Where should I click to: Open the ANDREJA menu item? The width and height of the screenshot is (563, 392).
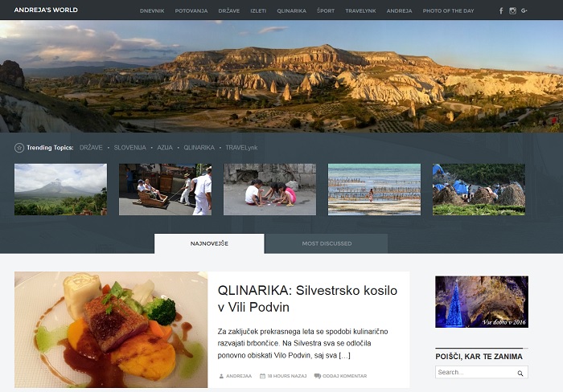pyautogui.click(x=399, y=10)
